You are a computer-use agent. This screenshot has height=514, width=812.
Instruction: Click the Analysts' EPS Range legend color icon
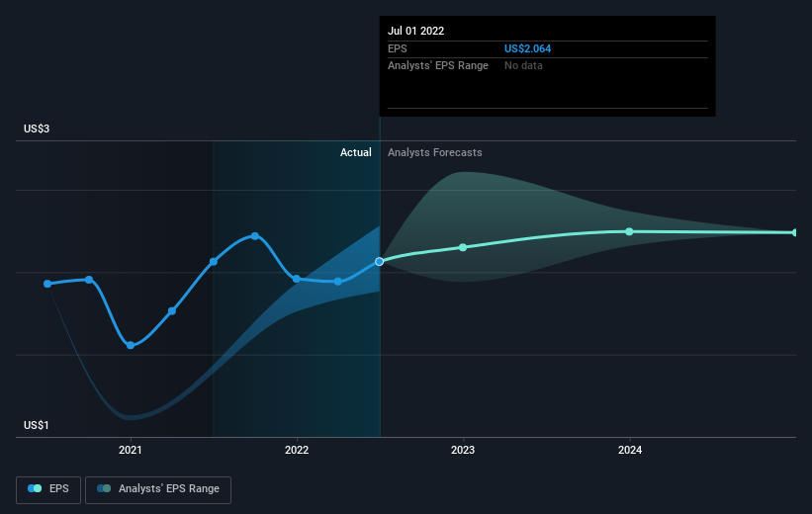click(104, 488)
